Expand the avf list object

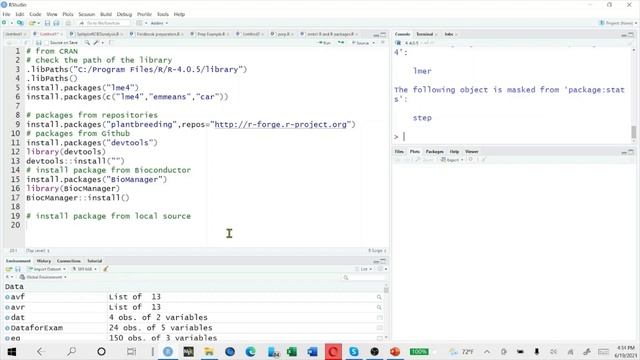7,297
